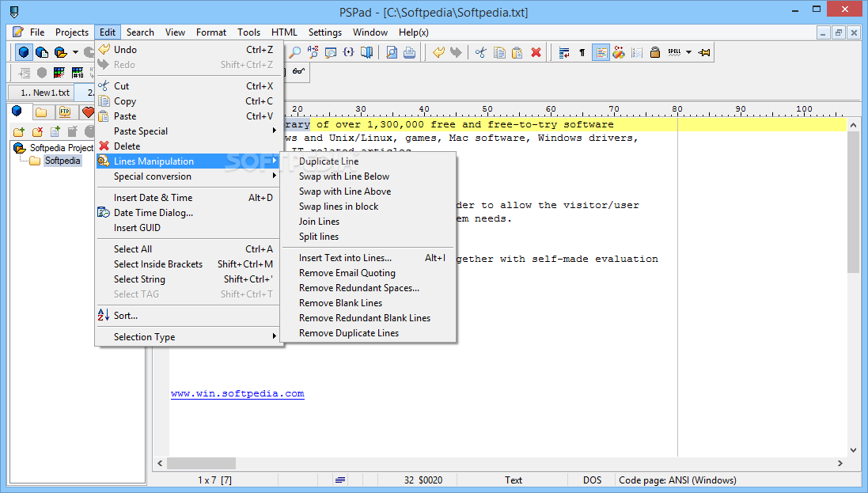The width and height of the screenshot is (868, 493).
Task: Click the #10 color selector icon
Action: (78, 72)
